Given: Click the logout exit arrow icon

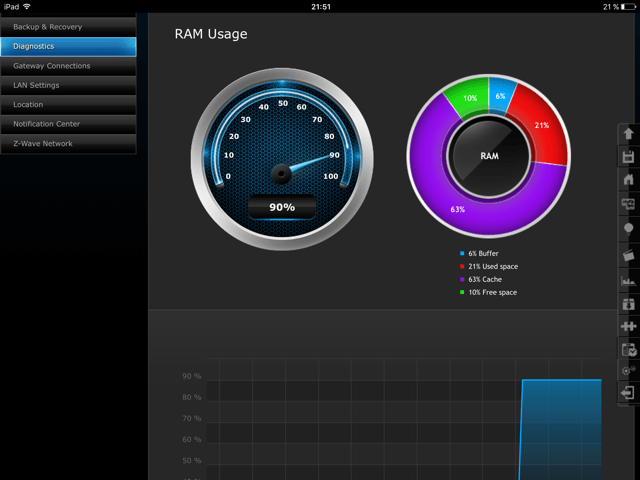Looking at the screenshot, I should tap(628, 393).
